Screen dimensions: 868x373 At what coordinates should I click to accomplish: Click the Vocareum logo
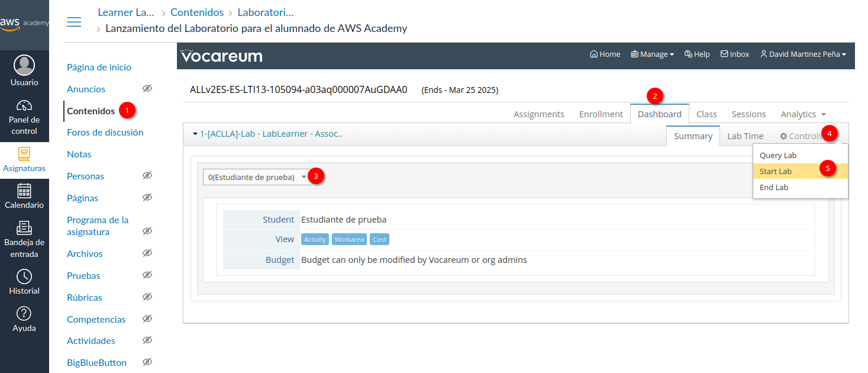tap(221, 56)
